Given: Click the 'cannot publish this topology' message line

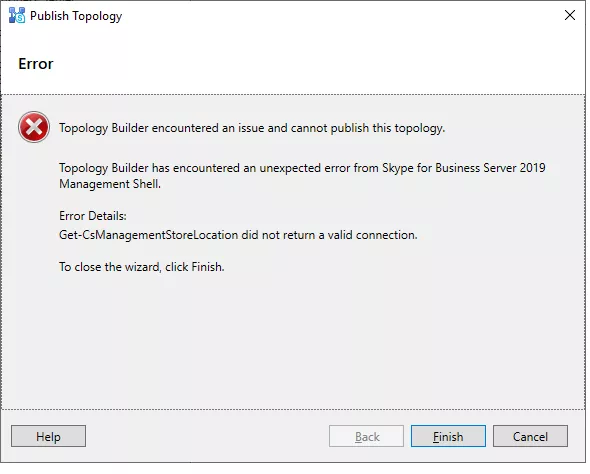Looking at the screenshot, I should click(252, 128).
